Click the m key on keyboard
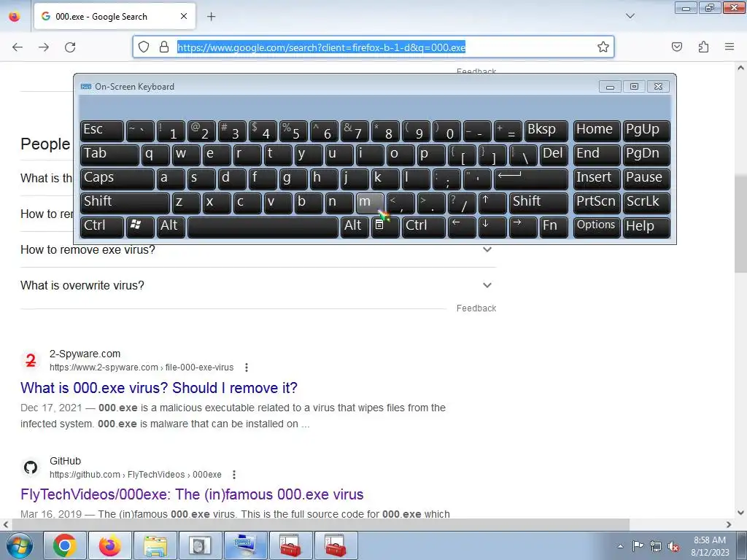747x560 pixels. pos(370,203)
